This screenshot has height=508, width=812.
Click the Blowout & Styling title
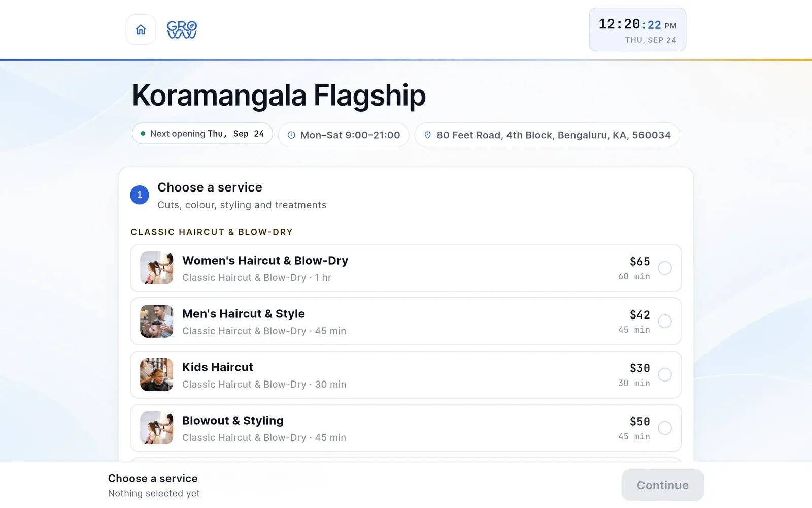point(233,421)
